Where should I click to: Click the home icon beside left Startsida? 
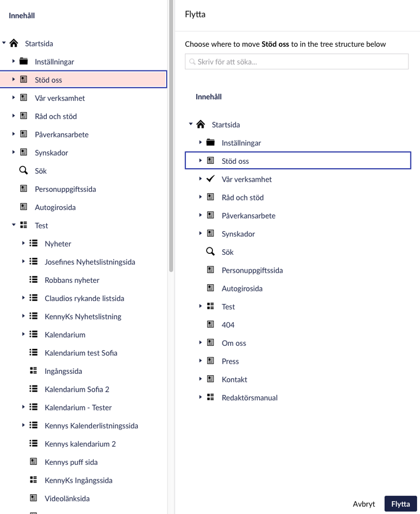(14, 43)
